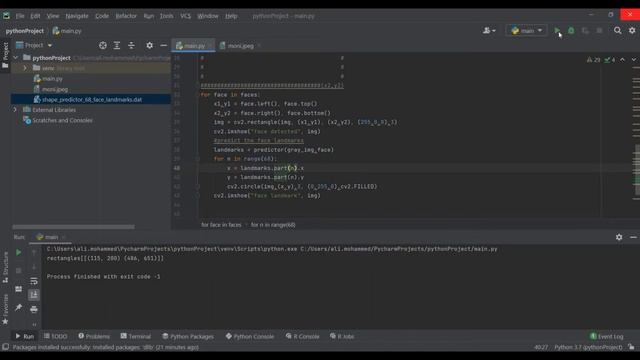Viewport: 640px width, 360px height.
Task: Open the File menu
Action: pos(20,16)
